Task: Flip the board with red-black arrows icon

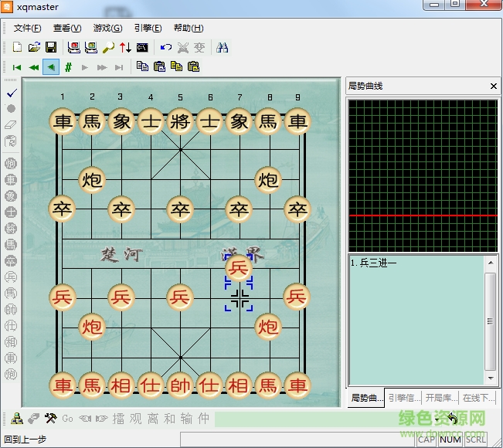Action: tap(125, 47)
